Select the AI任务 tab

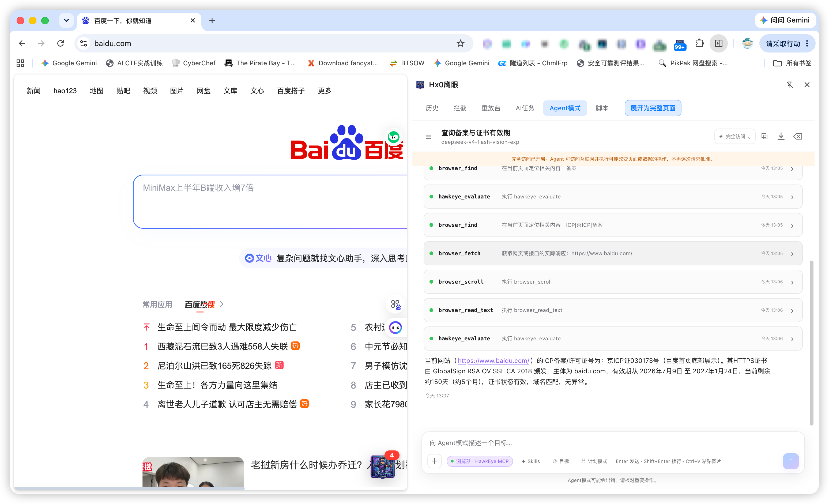pos(525,108)
